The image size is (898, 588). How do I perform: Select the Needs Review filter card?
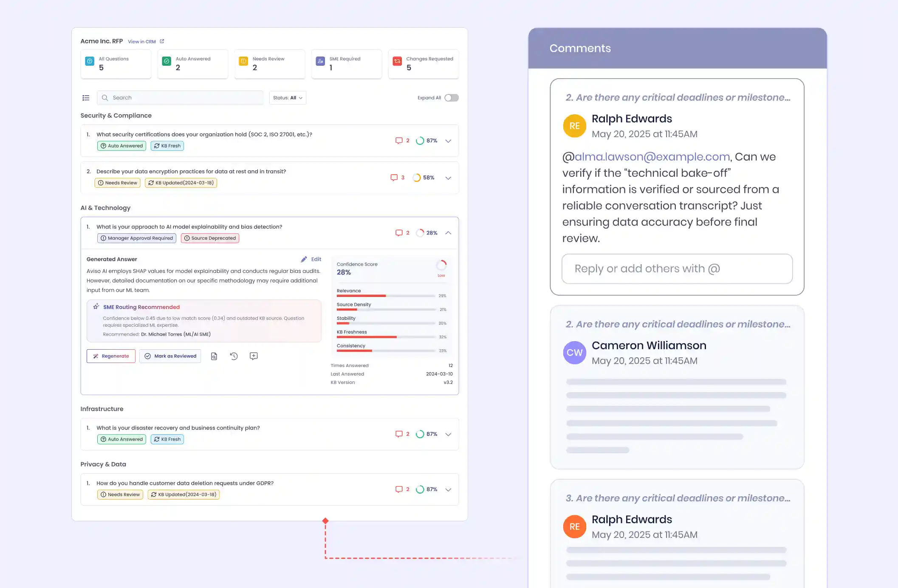tap(270, 64)
